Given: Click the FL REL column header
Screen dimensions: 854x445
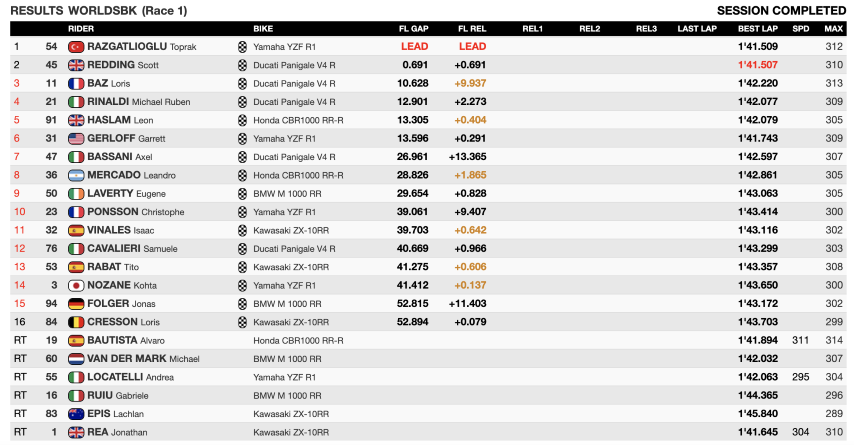Looking at the screenshot, I should click(x=472, y=29).
